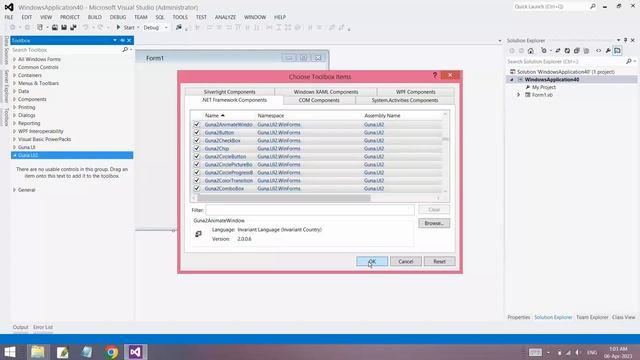Viewport: 640px width, 360px height.
Task: Open Windows Start button on taskbar
Action: point(10,352)
